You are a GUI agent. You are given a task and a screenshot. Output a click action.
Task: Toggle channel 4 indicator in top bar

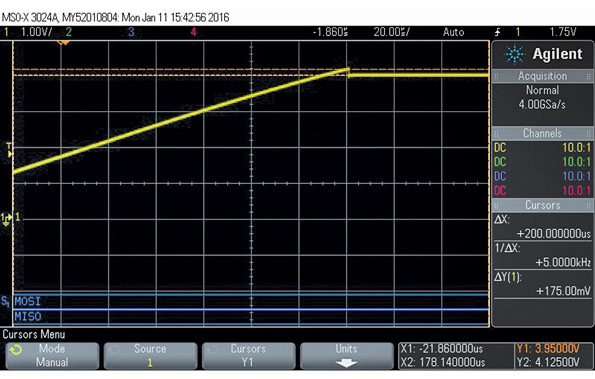click(194, 32)
